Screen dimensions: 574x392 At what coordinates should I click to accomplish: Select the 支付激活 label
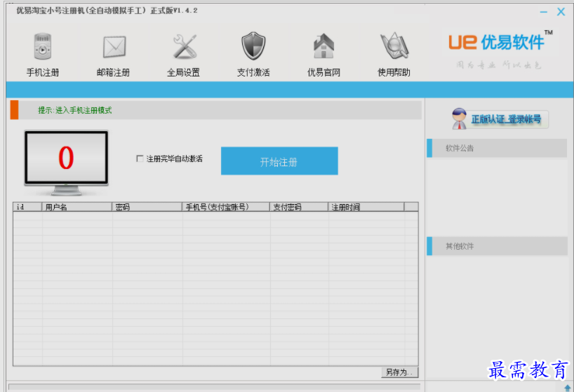[x=253, y=72]
